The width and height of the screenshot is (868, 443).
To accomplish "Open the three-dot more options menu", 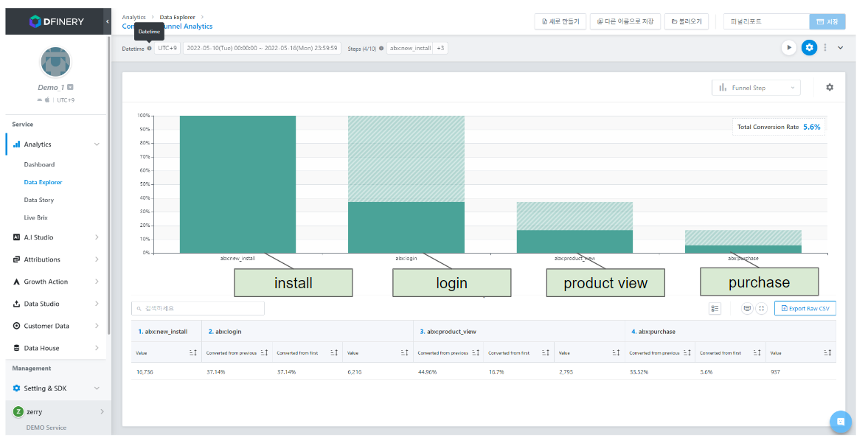I will tap(824, 48).
